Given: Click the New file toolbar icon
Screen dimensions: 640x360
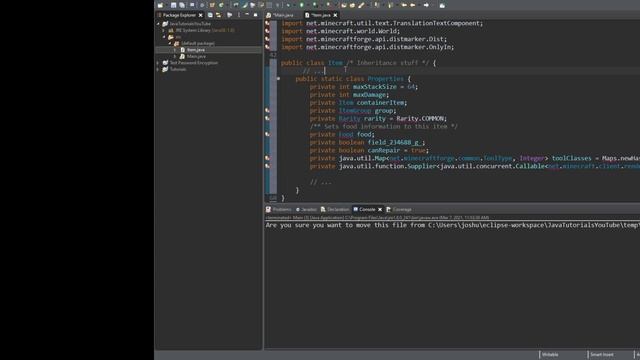Looking at the screenshot, I should coord(160,5).
